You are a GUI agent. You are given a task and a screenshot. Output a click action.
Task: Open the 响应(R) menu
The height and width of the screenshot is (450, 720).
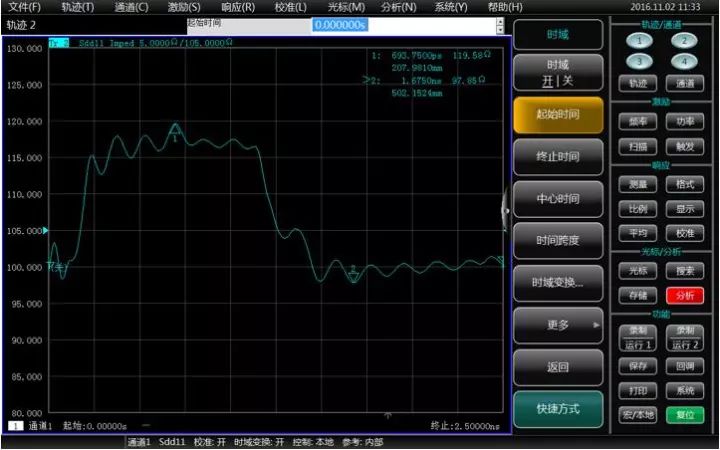coord(238,7)
